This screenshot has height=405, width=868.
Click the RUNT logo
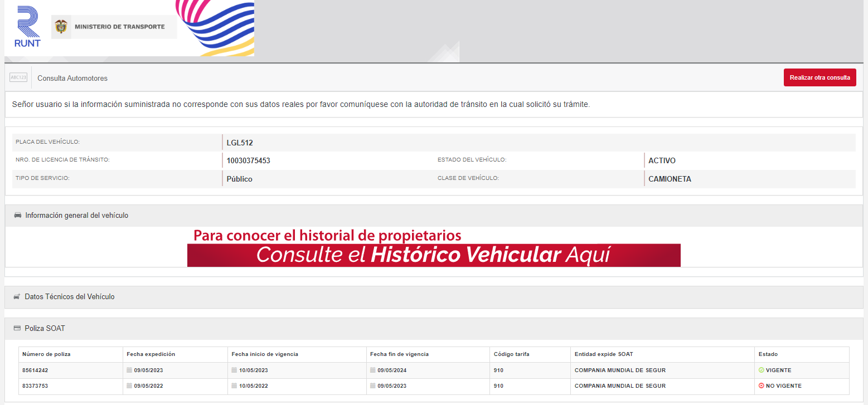[27, 27]
